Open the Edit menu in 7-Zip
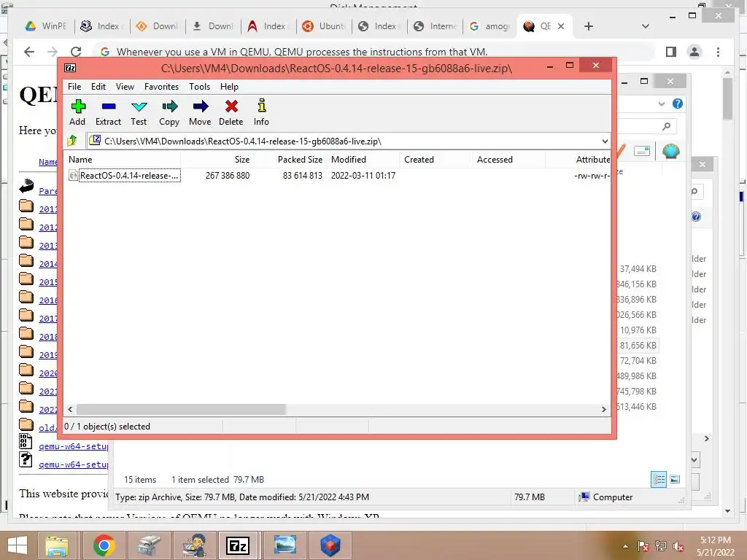 [x=98, y=87]
